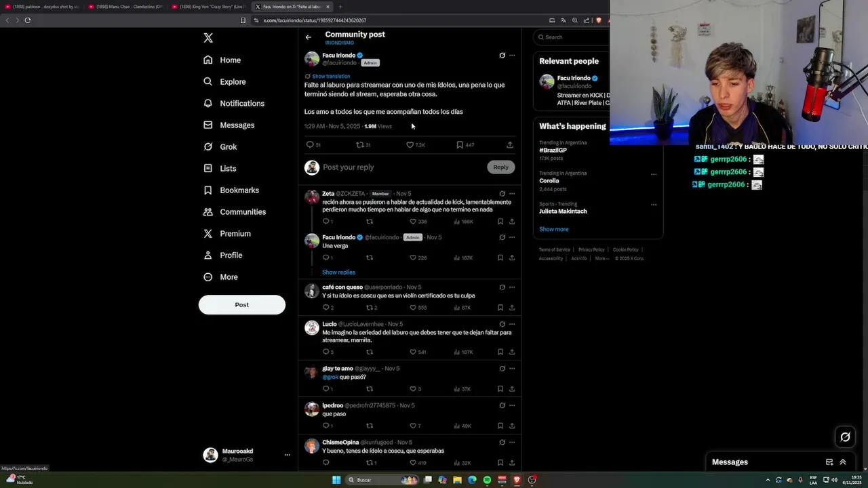Bookmark lpedroo's reply

[x=500, y=426]
